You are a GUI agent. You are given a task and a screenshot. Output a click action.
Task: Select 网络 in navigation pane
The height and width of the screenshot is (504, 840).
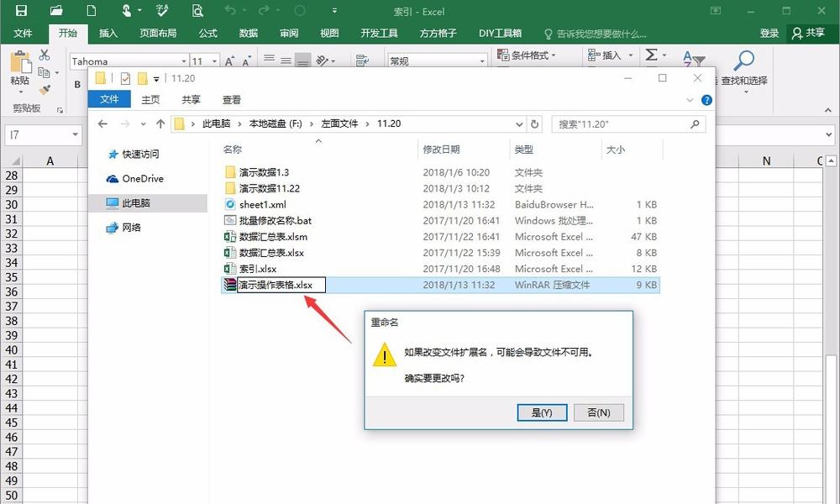coord(124,228)
